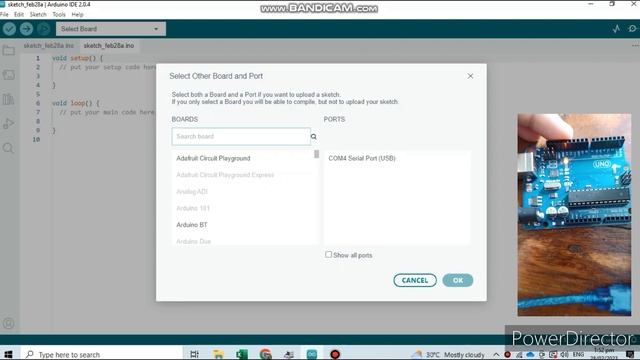Viewport: 640px width, 360px height.
Task: Click the Bandicam record taskbar icon
Action: (x=335, y=354)
